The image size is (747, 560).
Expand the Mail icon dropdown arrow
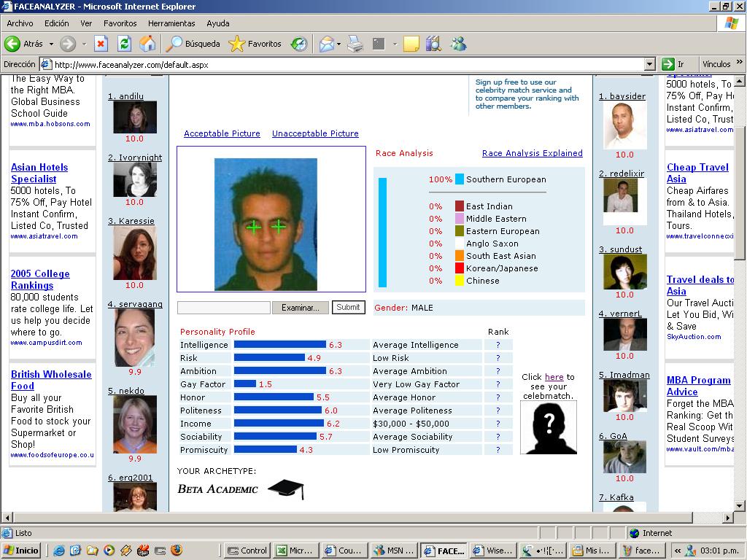338,44
